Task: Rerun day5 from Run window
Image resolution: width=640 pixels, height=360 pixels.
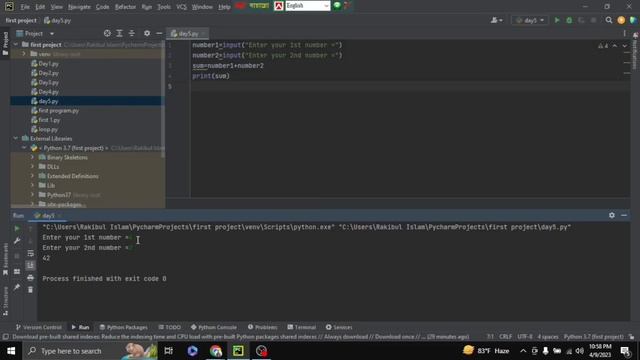Action: click(17, 229)
